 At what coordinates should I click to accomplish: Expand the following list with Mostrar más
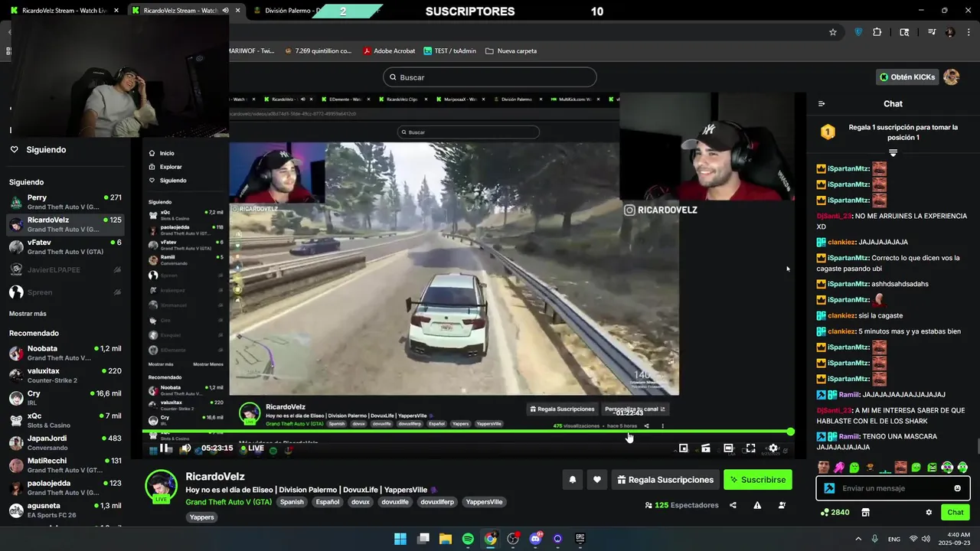[x=28, y=314]
